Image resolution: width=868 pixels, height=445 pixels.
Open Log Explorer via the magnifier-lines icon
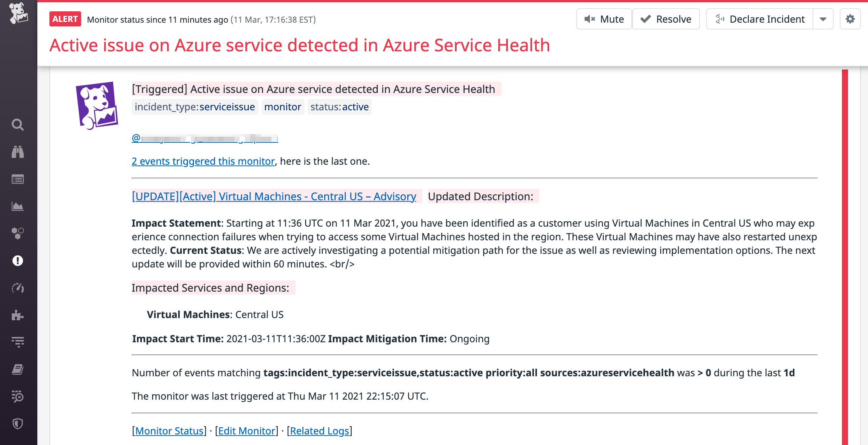click(x=18, y=397)
